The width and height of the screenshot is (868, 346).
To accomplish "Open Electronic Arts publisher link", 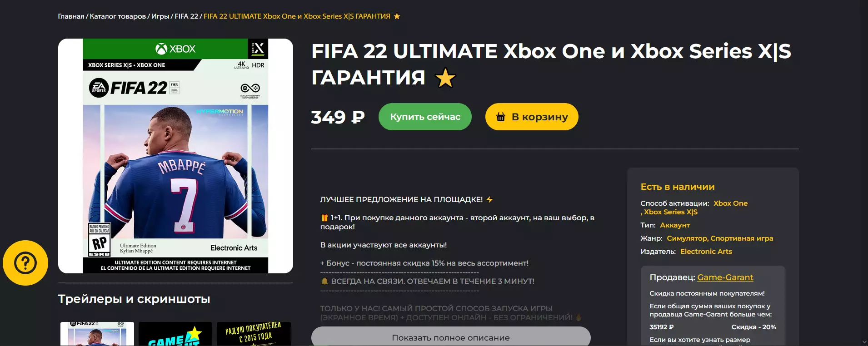I will pos(706,252).
